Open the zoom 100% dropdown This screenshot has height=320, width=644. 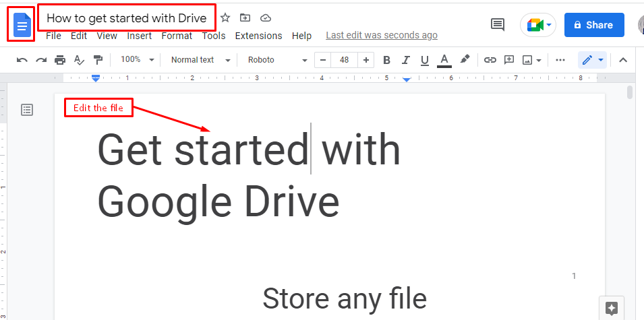tap(137, 59)
